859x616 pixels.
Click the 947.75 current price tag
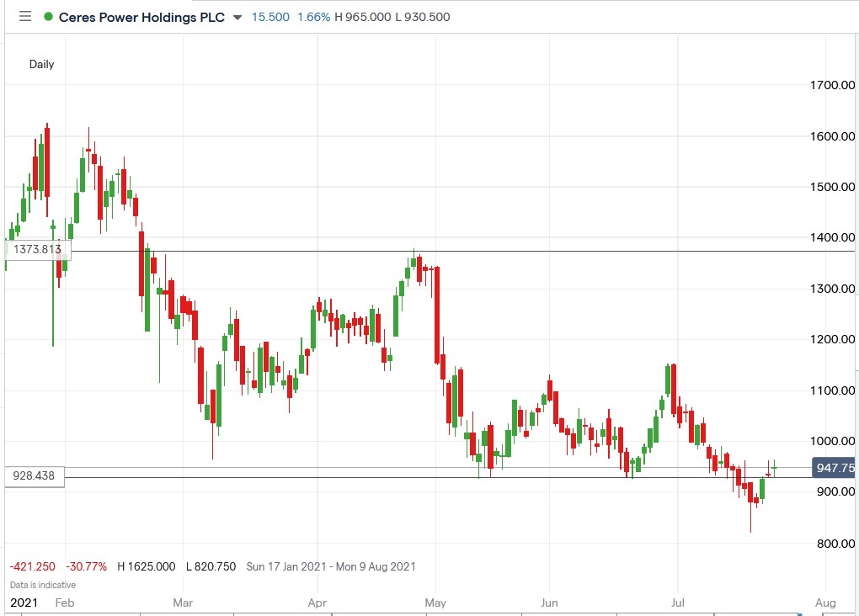pos(835,468)
